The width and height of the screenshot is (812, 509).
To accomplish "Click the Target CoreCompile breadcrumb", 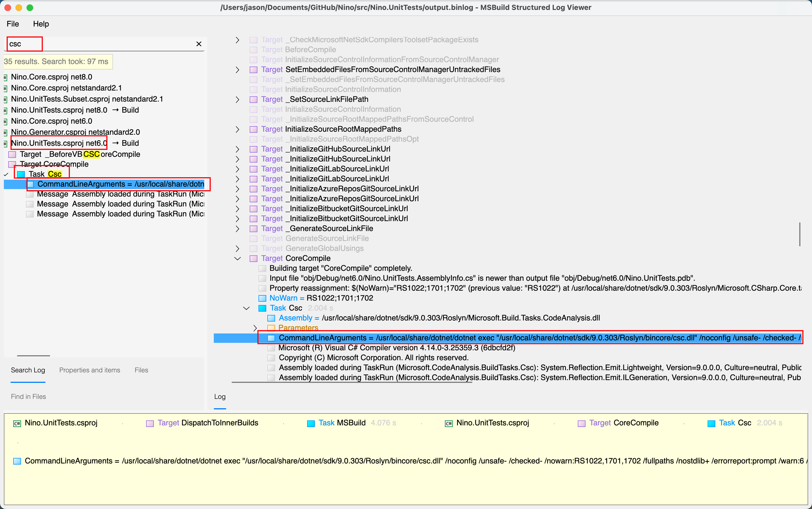I will pyautogui.click(x=624, y=423).
